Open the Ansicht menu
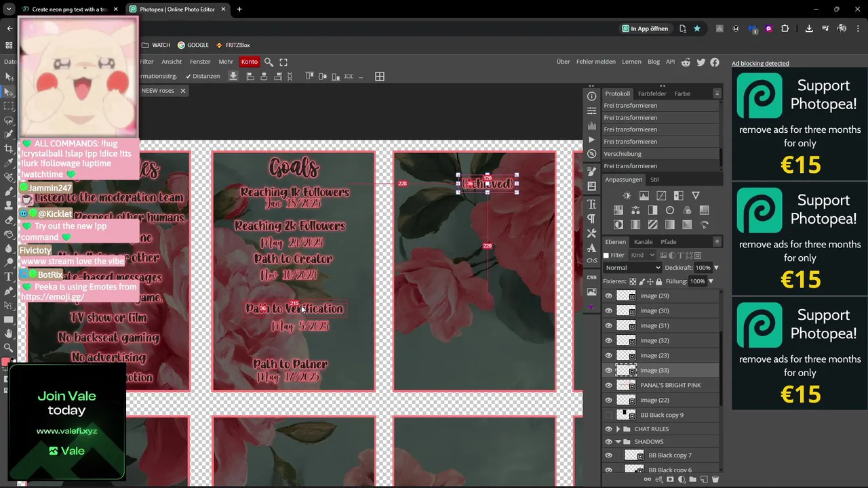The width and height of the screenshot is (868, 488). (172, 62)
